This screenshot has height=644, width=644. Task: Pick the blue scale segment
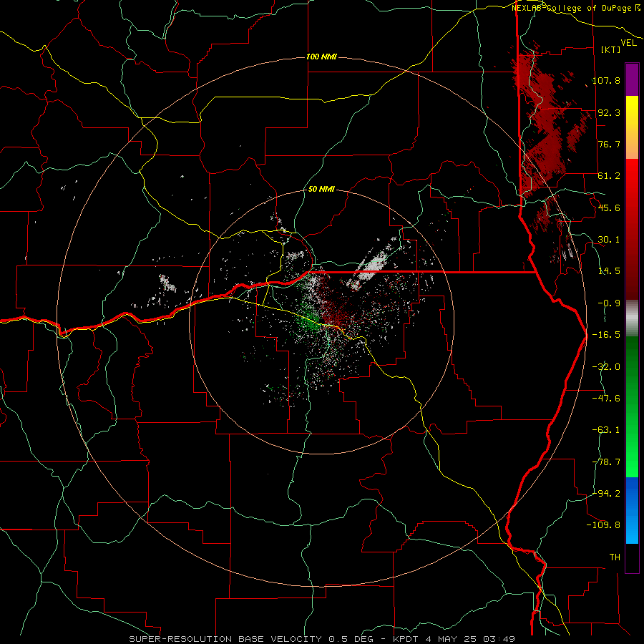632,510
